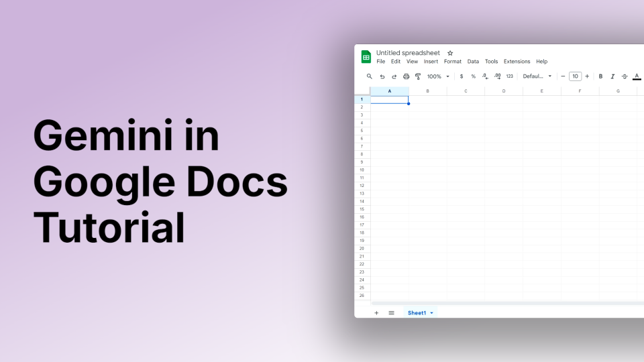This screenshot has width=644, height=362.
Task: Select column G header
Action: [x=618, y=91]
